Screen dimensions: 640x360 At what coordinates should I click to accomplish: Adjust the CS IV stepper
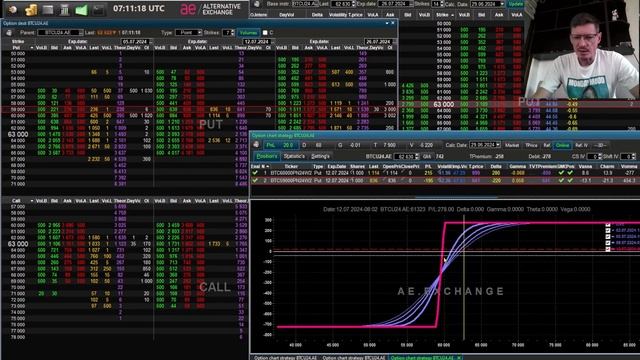pyautogui.click(x=600, y=157)
